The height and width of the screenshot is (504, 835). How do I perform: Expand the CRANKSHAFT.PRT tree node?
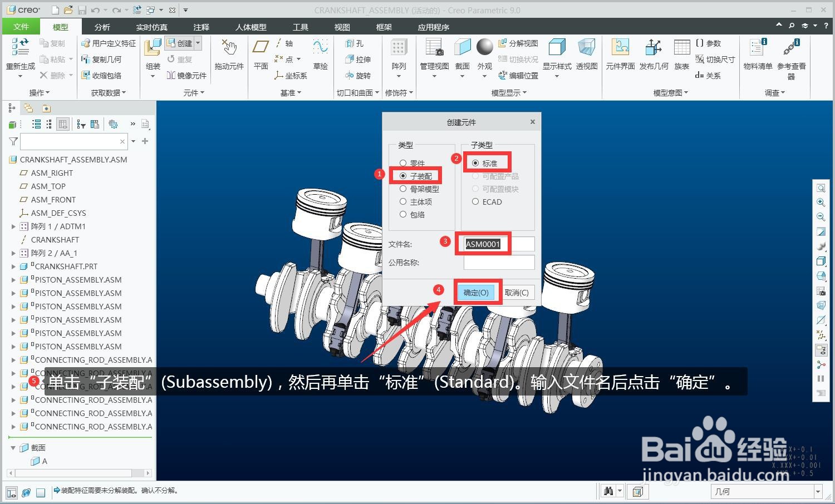13,266
